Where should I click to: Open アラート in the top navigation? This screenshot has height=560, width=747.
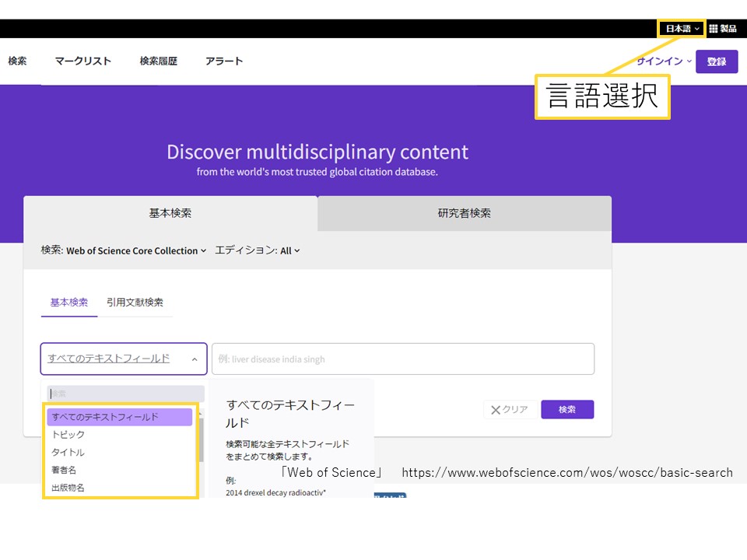click(224, 61)
